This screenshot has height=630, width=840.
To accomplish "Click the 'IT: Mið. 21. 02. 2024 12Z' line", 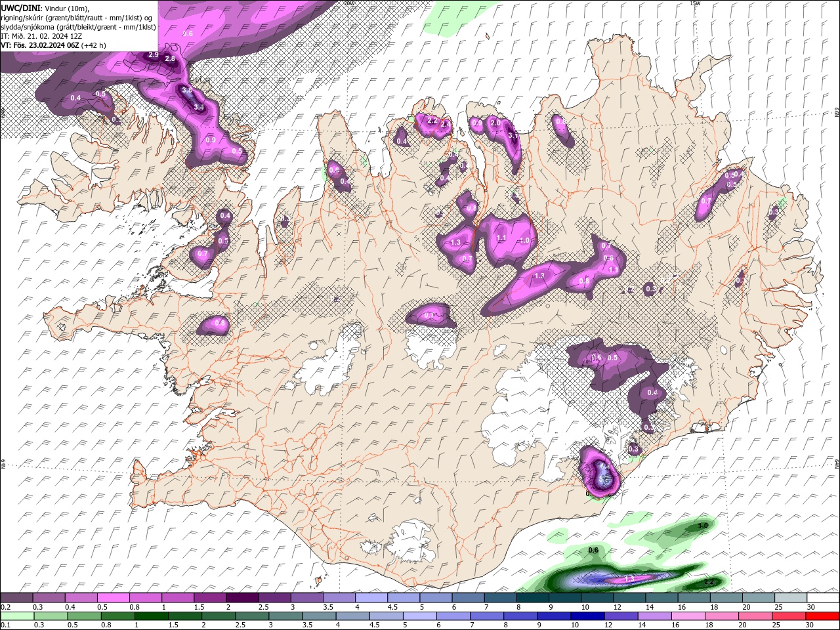I will click(40, 36).
